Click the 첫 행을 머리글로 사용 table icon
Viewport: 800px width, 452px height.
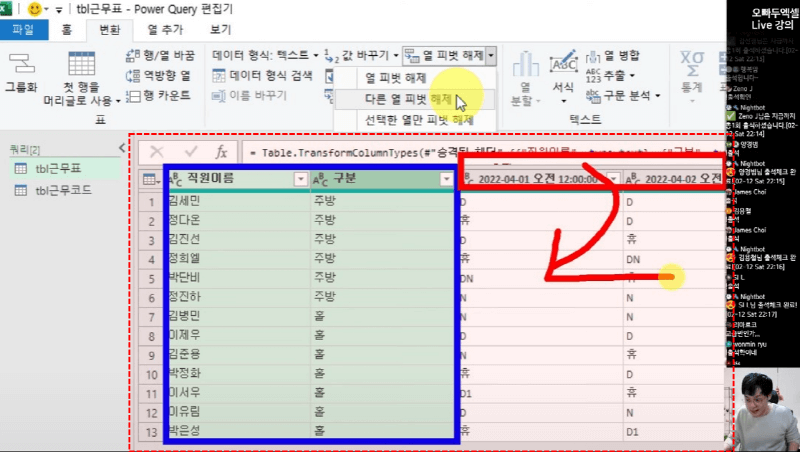[82, 64]
